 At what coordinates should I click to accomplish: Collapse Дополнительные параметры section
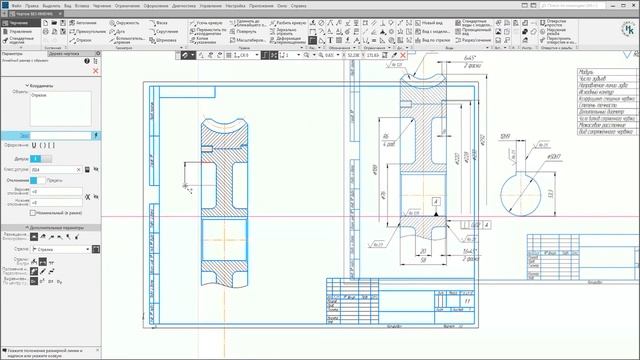pos(27,228)
